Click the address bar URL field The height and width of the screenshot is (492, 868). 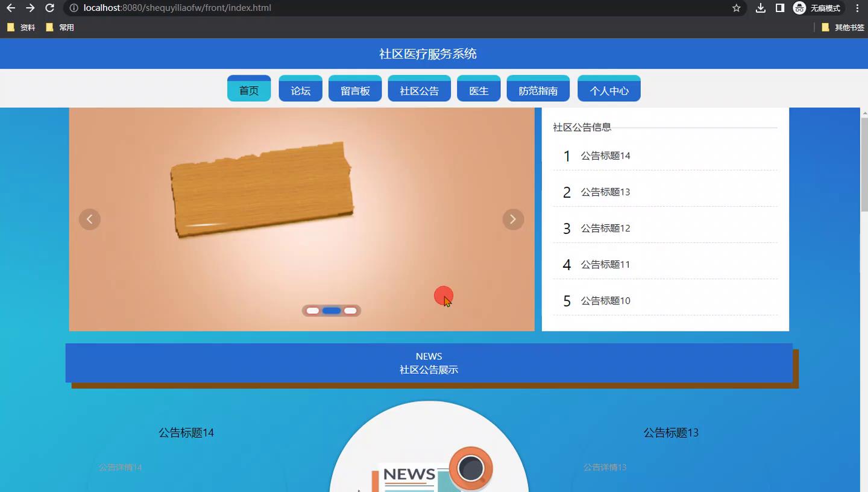(398, 8)
